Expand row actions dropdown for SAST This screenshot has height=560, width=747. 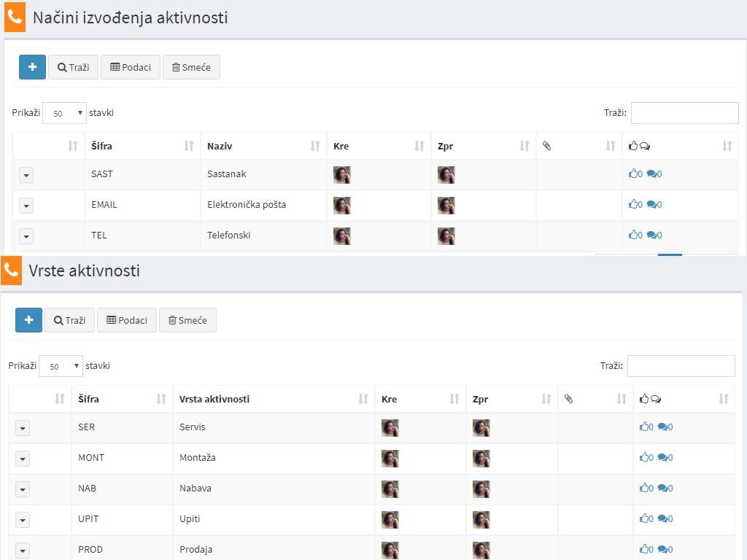pyautogui.click(x=26, y=175)
